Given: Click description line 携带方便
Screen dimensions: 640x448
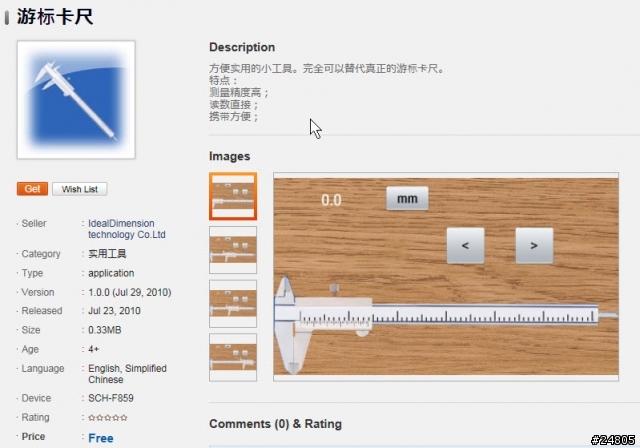Looking at the screenshot, I should [x=233, y=117].
